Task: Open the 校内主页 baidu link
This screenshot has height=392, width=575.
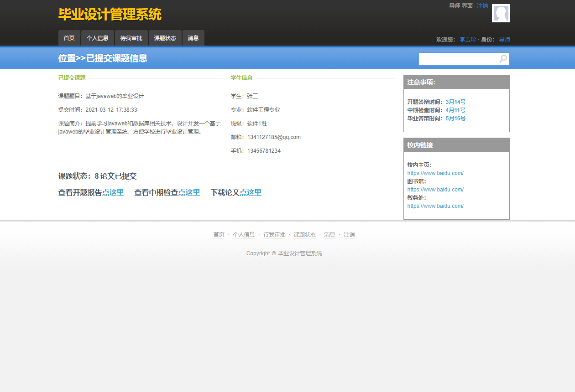Action: [x=435, y=173]
